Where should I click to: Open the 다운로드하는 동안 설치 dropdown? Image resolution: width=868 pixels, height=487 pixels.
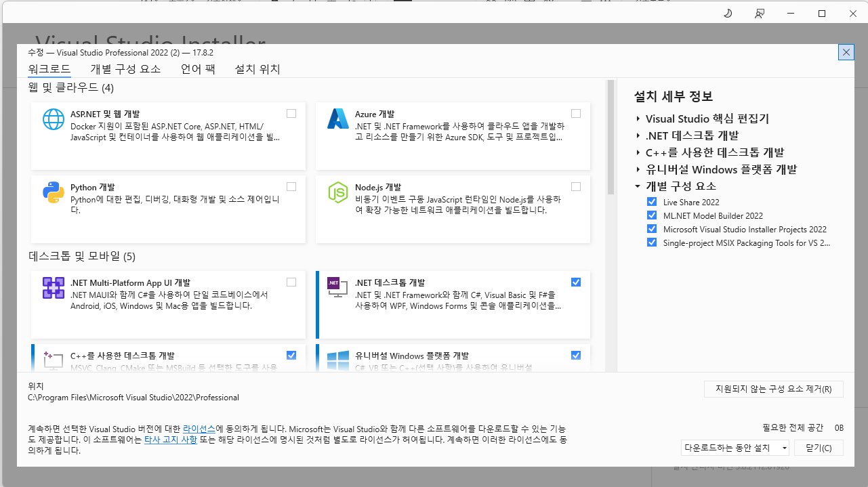(735, 448)
